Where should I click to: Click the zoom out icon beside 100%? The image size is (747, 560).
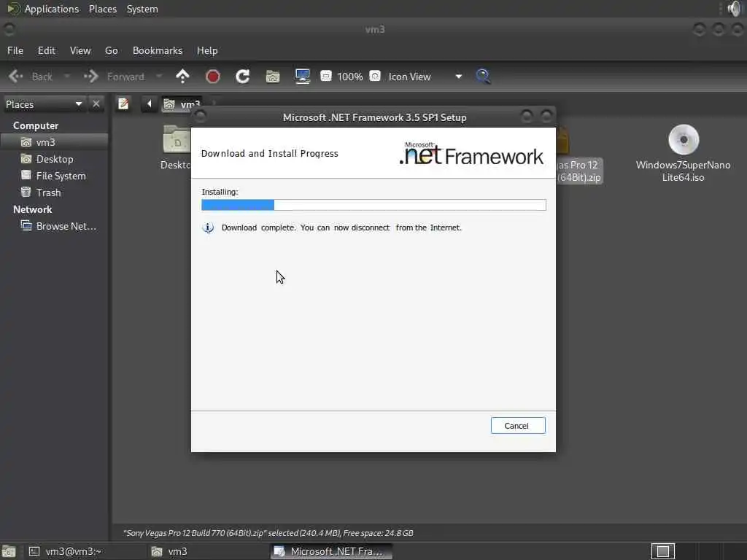click(326, 76)
